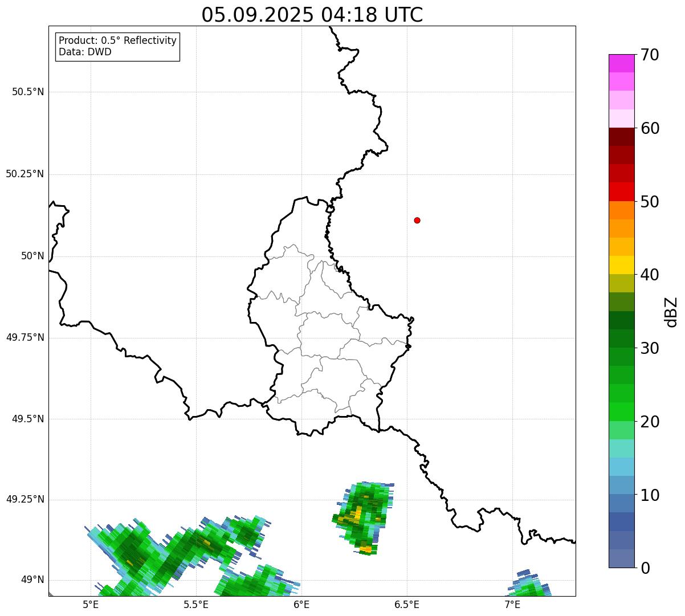685x616 pixels.
Task: Click the 6.5°E longitude label
Action: pos(407,604)
